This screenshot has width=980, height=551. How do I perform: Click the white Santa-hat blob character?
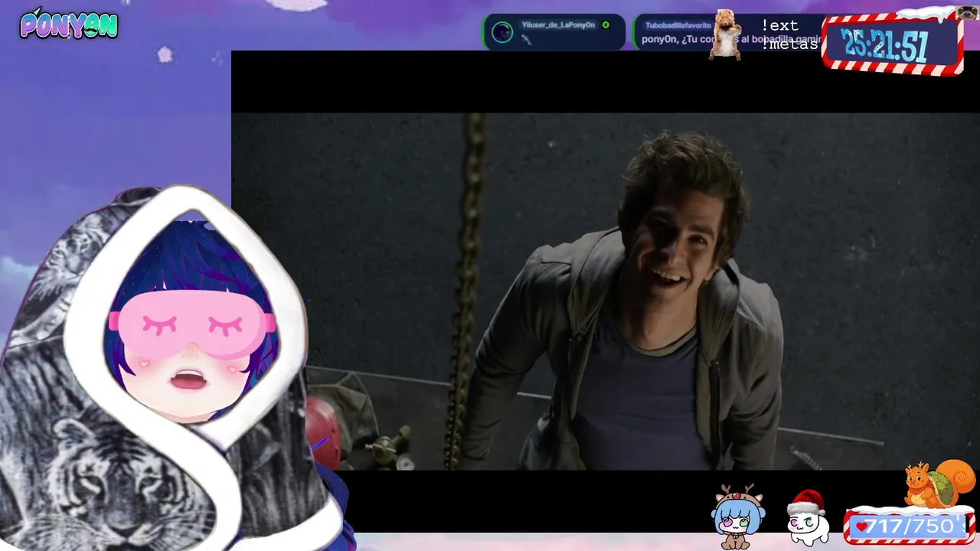click(808, 518)
